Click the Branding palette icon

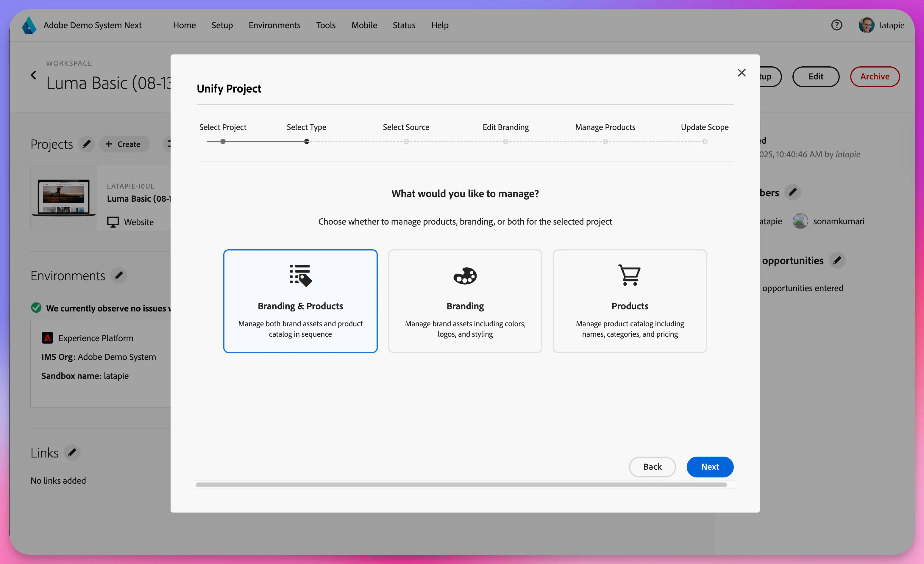point(465,276)
